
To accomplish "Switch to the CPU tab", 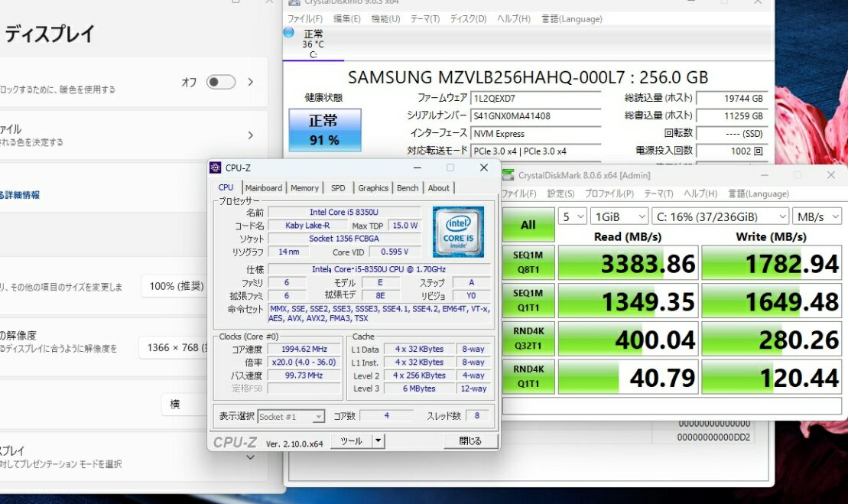I will [x=226, y=187].
